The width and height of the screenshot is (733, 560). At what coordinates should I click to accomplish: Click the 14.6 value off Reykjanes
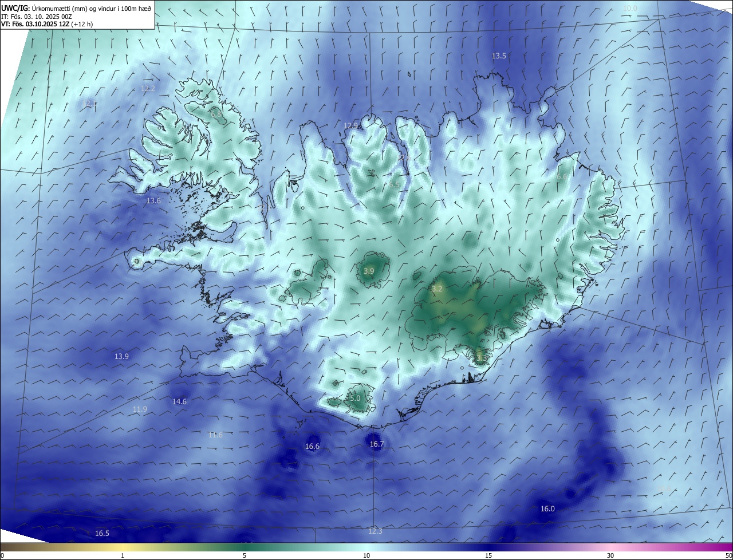tap(179, 401)
